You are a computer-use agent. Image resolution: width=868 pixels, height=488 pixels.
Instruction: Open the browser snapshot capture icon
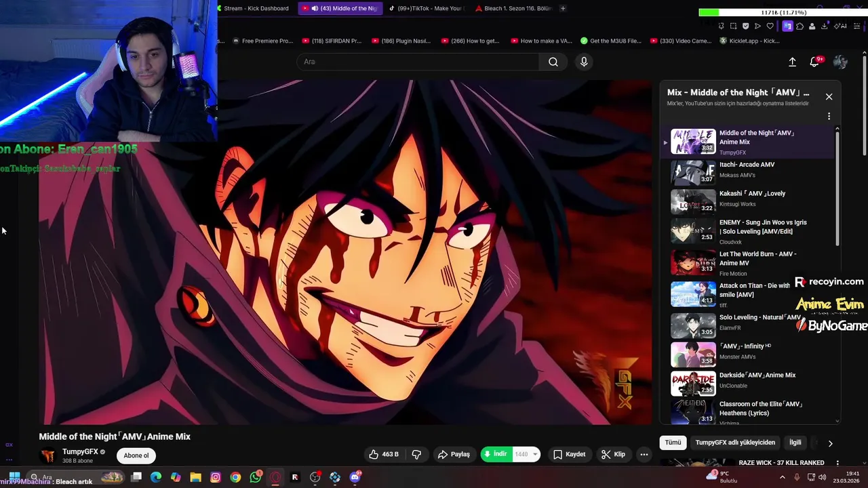(x=733, y=26)
